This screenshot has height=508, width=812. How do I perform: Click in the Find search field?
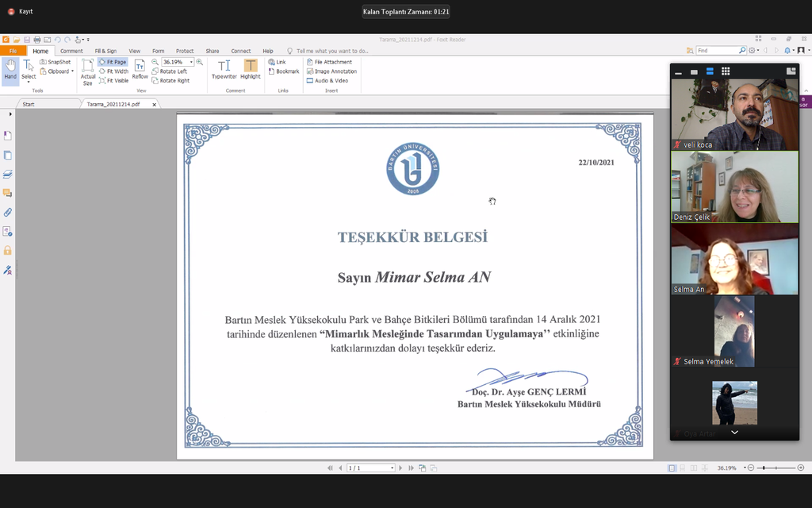click(x=716, y=51)
